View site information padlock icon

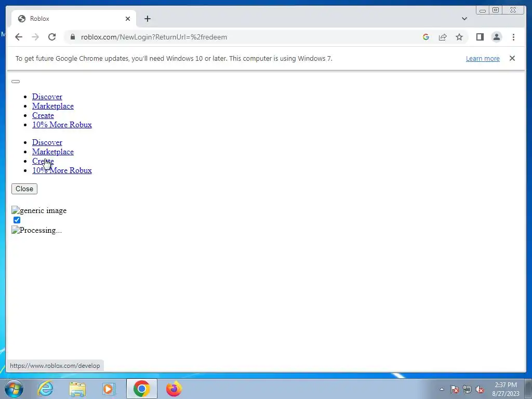(73, 37)
